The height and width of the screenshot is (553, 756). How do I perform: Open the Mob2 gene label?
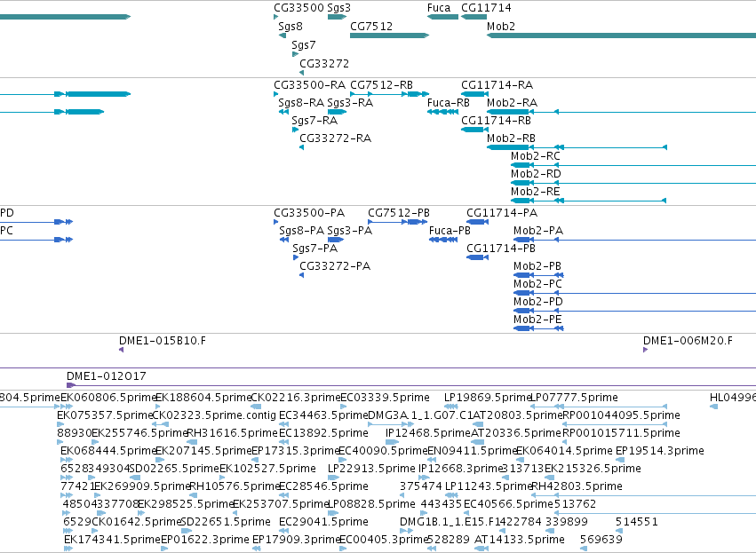click(x=501, y=26)
